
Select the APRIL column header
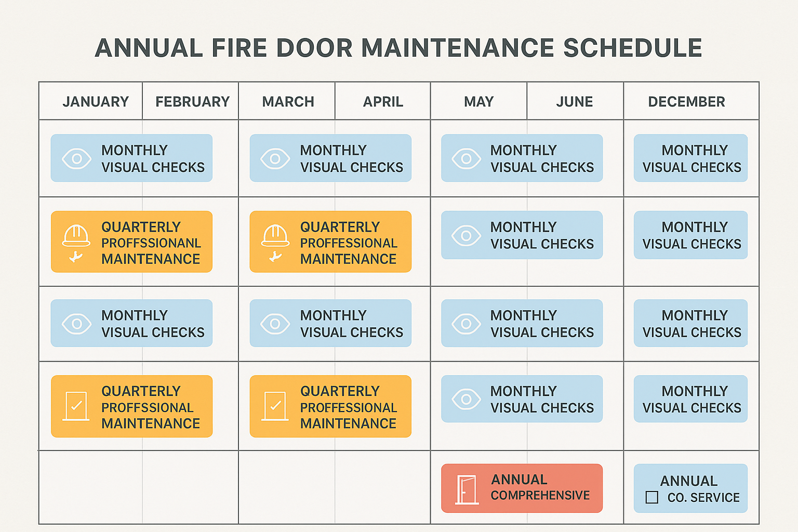[383, 101]
